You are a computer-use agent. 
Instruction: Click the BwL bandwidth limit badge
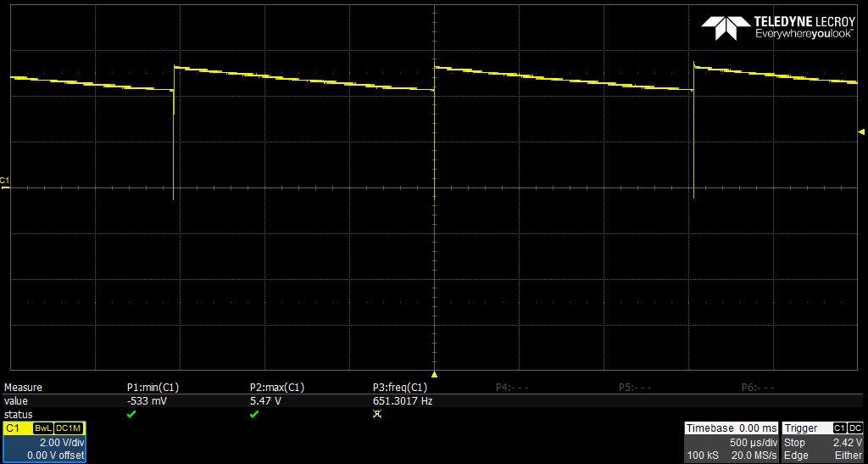42,428
